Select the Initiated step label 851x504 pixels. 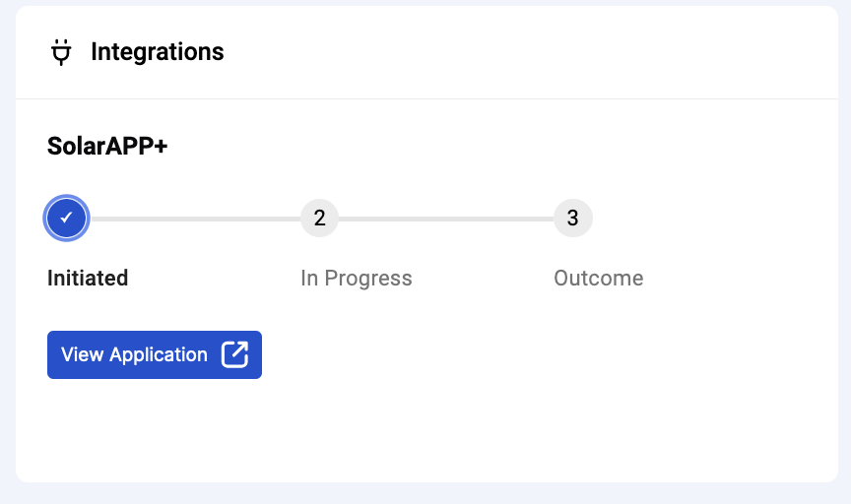88,278
